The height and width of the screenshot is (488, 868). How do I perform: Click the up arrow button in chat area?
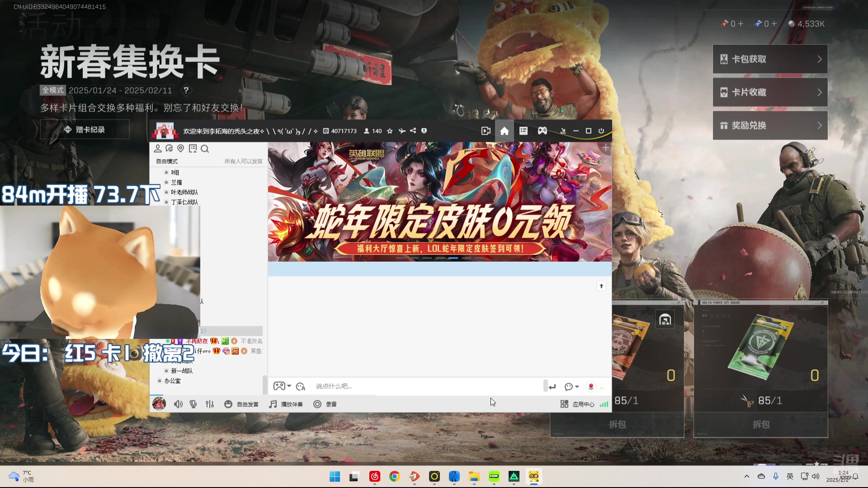point(601,286)
